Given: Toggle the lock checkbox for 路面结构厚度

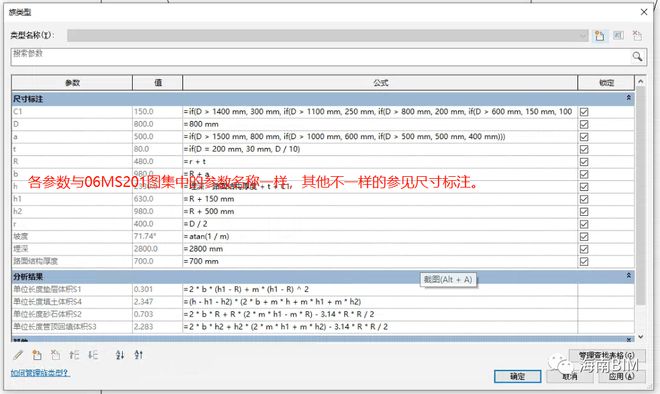Looking at the screenshot, I should [x=584, y=261].
